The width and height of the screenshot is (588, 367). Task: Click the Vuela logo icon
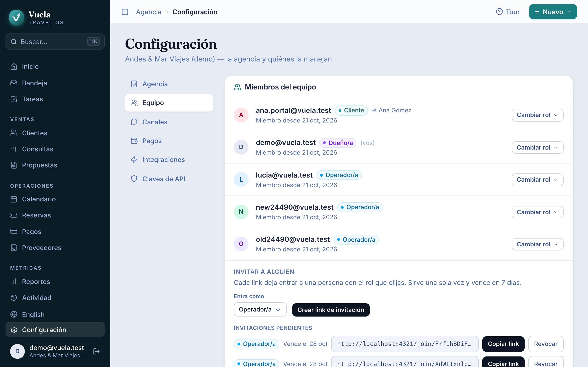click(x=16, y=17)
